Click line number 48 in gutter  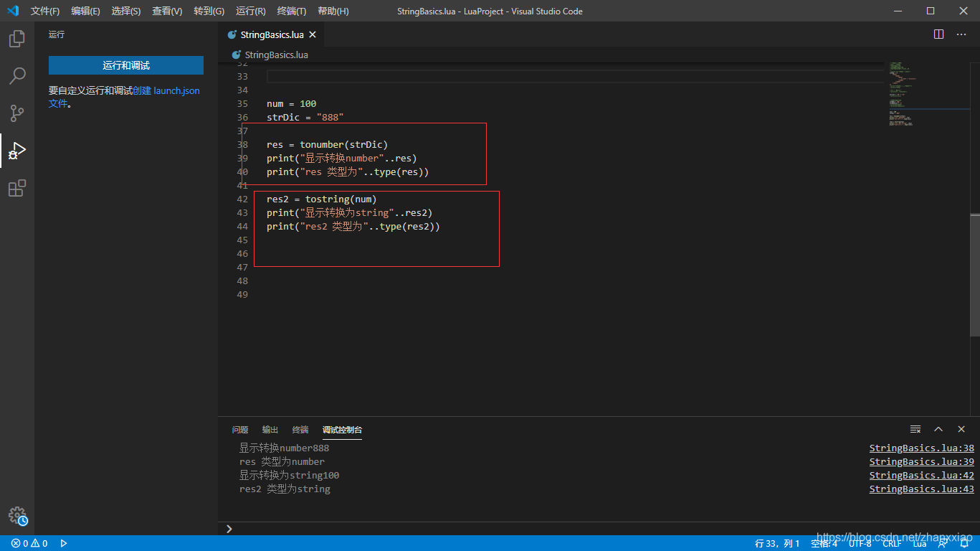242,281
